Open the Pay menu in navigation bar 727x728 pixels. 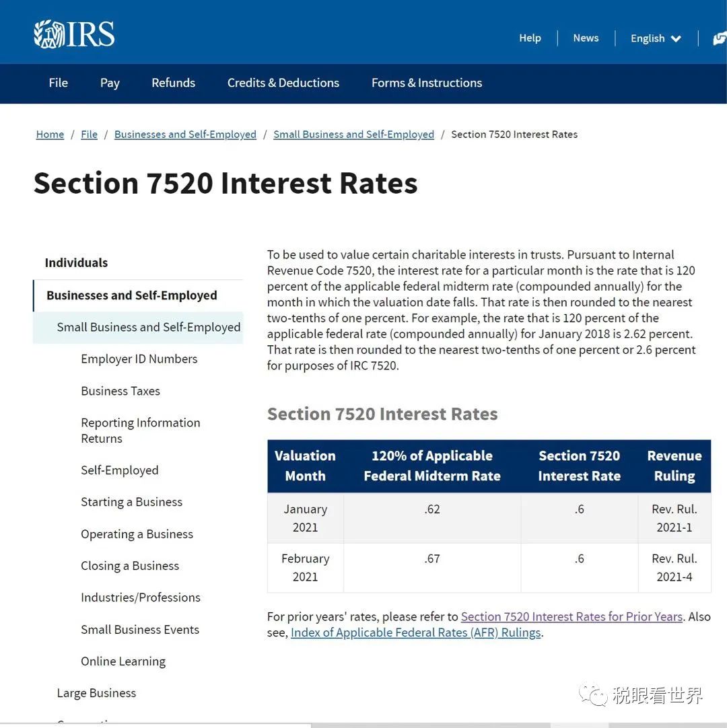[110, 83]
